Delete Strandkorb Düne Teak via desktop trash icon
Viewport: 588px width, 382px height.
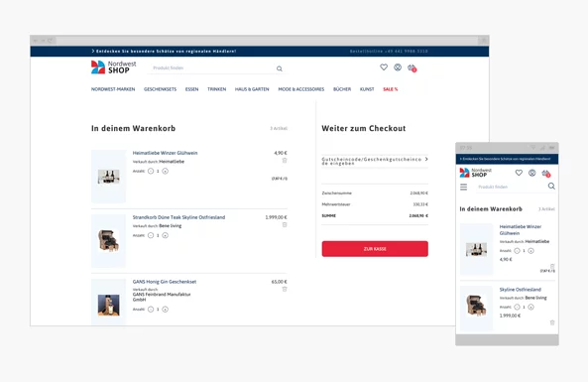[285, 225]
